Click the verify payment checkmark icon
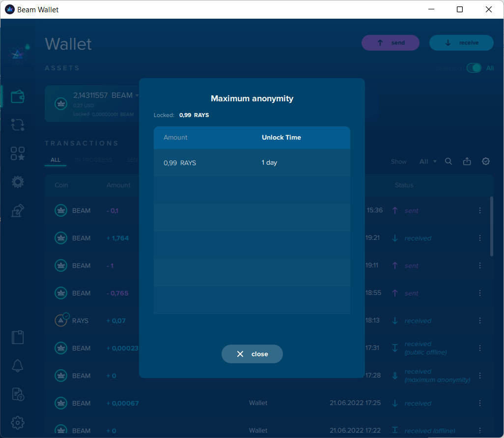Viewport: 504px width, 438px height. click(x=486, y=161)
